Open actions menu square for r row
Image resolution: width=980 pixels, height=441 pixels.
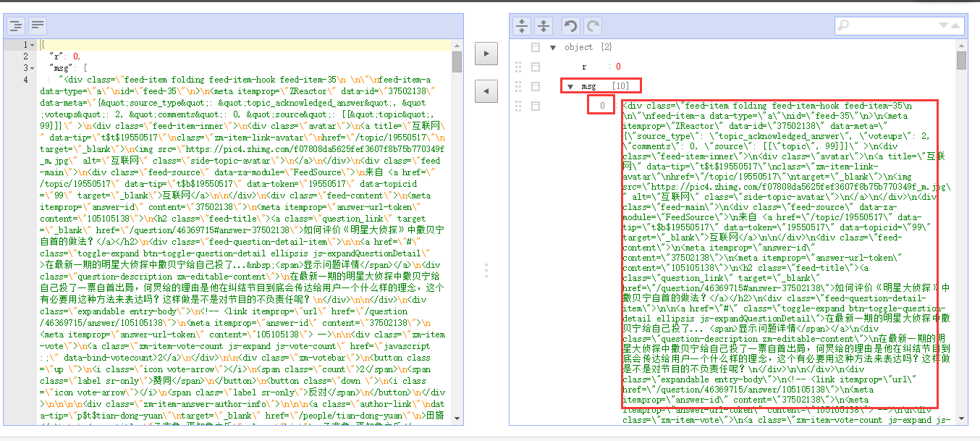pos(536,67)
